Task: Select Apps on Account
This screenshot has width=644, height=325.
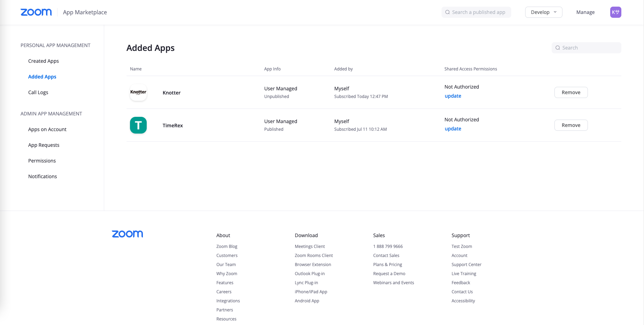Action: coord(47,129)
